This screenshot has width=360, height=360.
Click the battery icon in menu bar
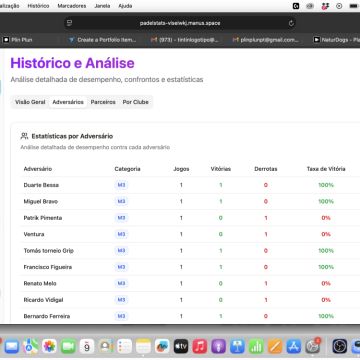(x=354, y=6)
